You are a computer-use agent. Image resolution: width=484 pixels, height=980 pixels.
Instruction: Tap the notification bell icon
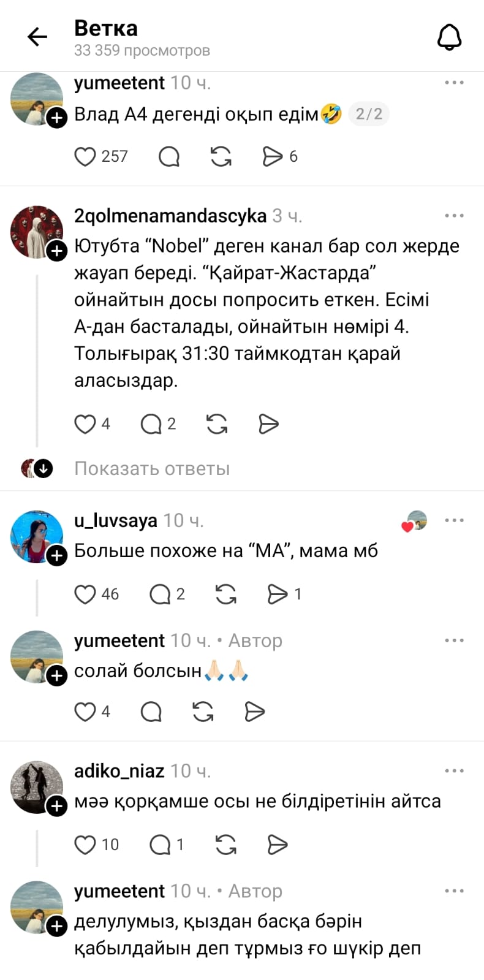point(449,37)
